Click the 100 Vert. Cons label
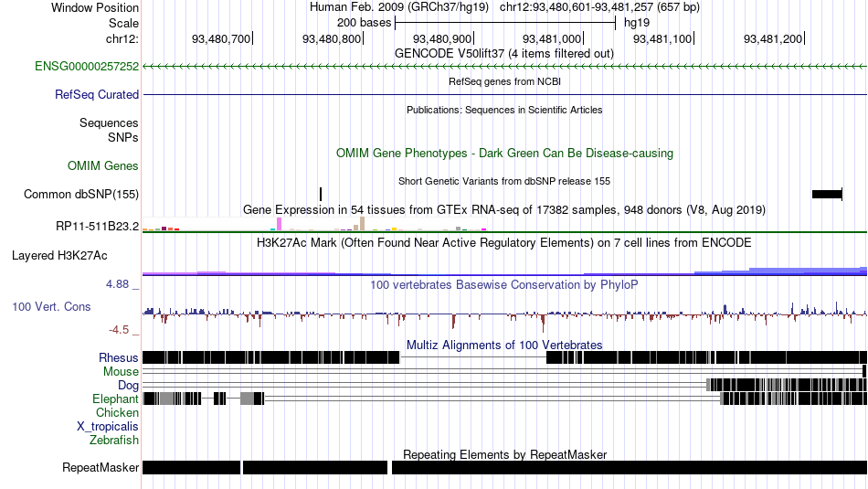 (51, 307)
